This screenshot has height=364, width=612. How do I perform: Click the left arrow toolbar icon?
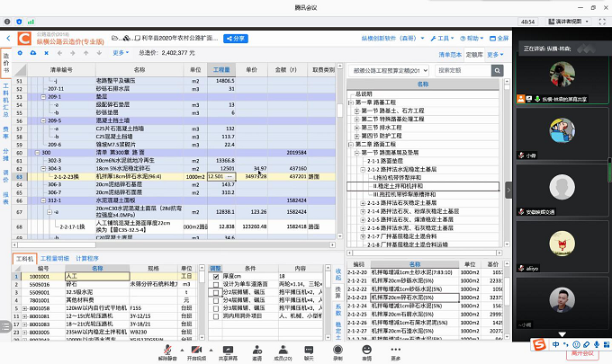tap(59, 53)
